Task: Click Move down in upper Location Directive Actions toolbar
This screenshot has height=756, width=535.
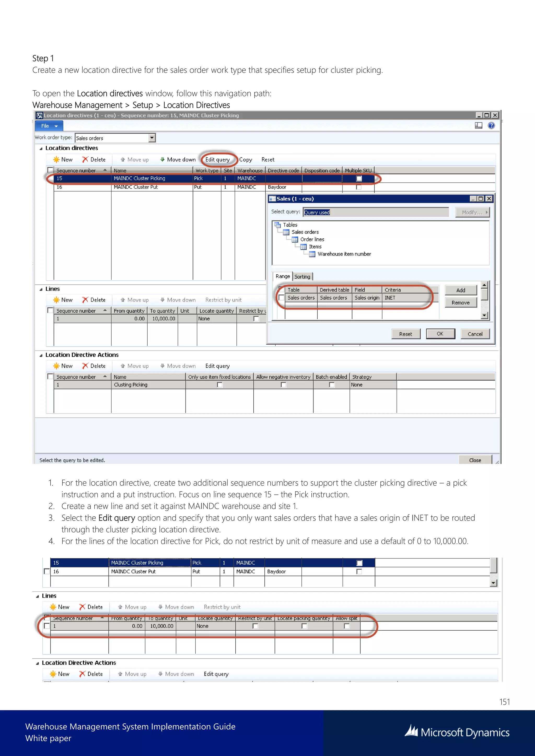Action: (x=178, y=366)
